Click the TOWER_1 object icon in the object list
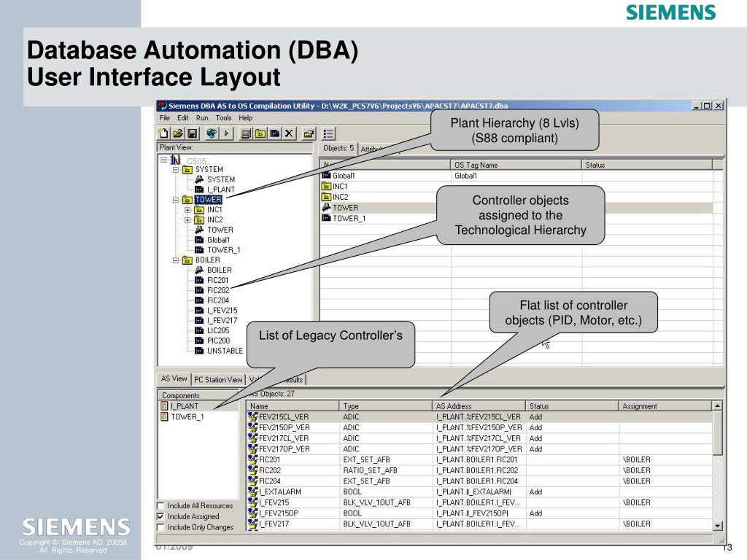747x560 pixels. click(326, 218)
